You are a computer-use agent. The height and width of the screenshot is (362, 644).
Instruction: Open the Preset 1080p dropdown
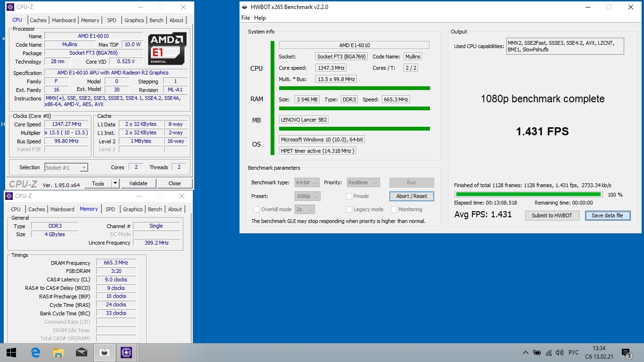coord(307,196)
